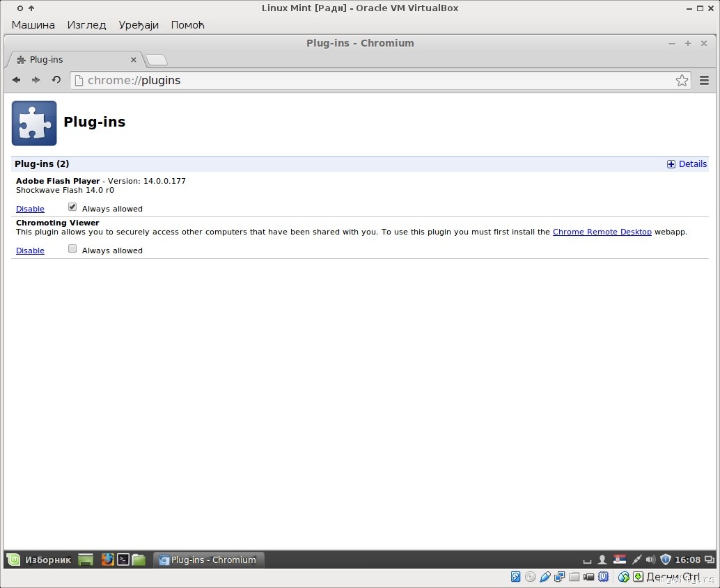Click the VirtualBox optical disc status icon
Image resolution: width=720 pixels, height=588 pixels.
pyautogui.click(x=530, y=577)
